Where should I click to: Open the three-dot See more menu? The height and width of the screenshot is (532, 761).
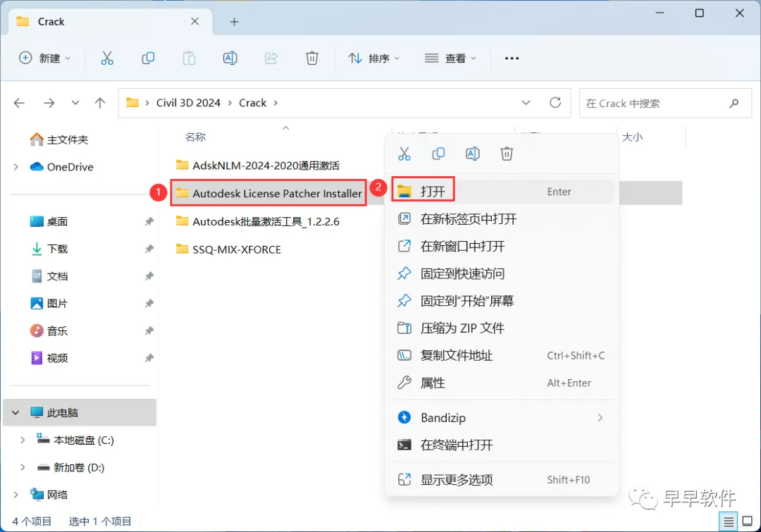point(512,58)
